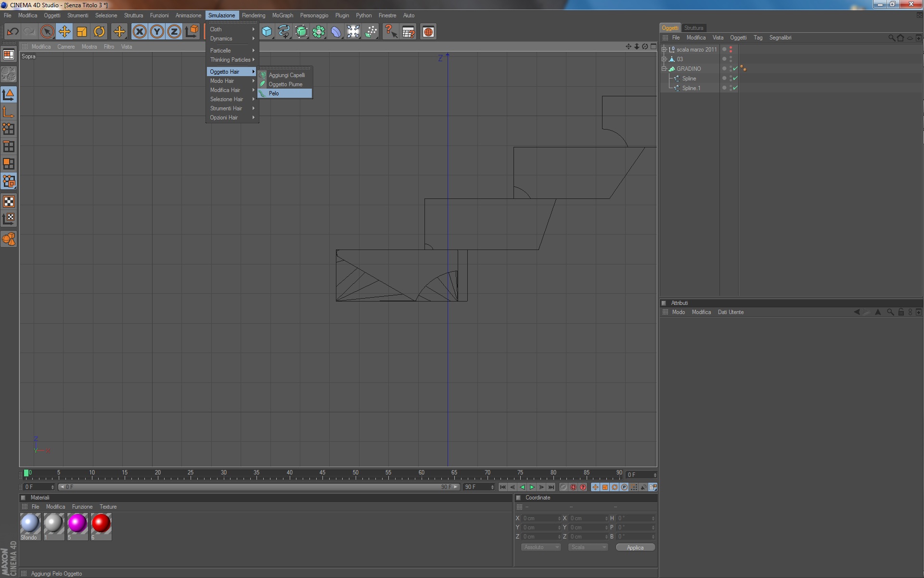This screenshot has height=578, width=924.
Task: Switch to the Struttura tab
Action: pyautogui.click(x=693, y=28)
